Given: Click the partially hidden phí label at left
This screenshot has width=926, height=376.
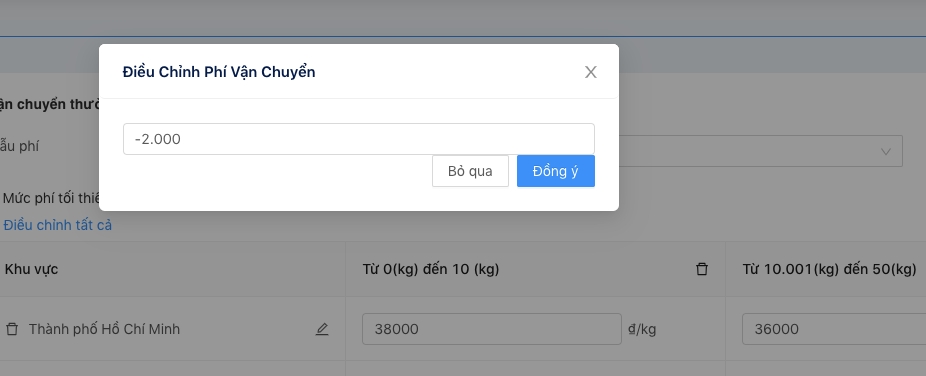Looking at the screenshot, I should (x=19, y=146).
